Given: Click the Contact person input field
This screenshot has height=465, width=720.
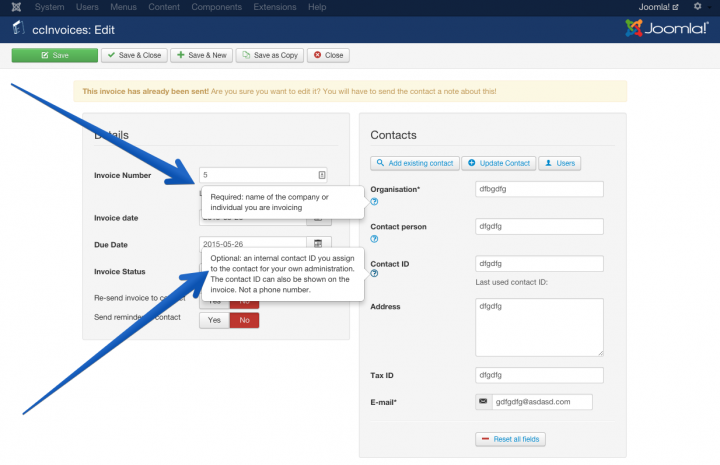Looking at the screenshot, I should (x=539, y=226).
